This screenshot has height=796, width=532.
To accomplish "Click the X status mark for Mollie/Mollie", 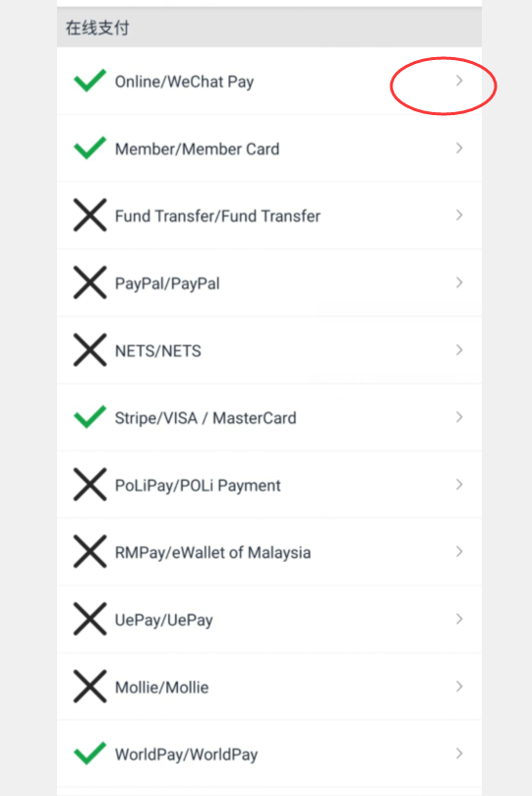I will click(x=89, y=687).
